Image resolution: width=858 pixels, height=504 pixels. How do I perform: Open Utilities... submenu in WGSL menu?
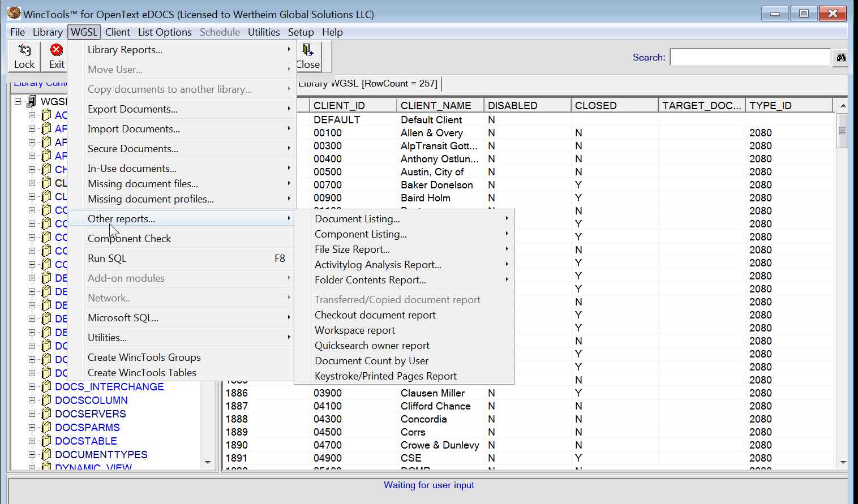tap(182, 338)
